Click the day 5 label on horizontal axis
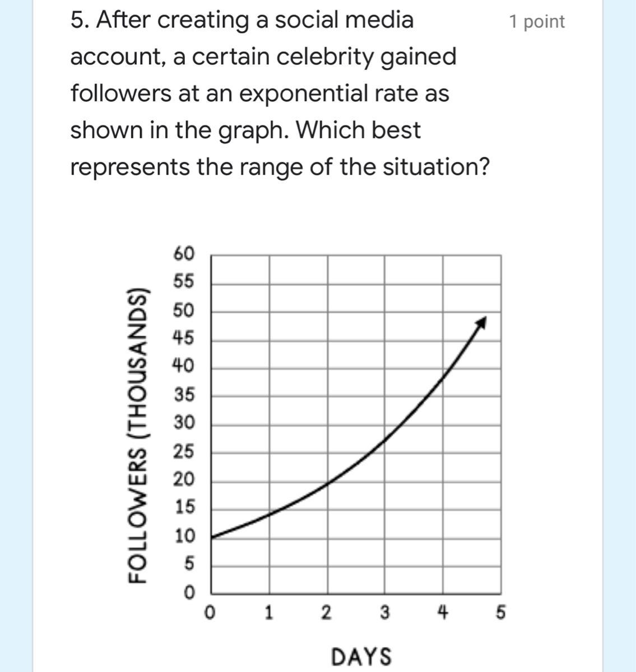 coord(500,612)
